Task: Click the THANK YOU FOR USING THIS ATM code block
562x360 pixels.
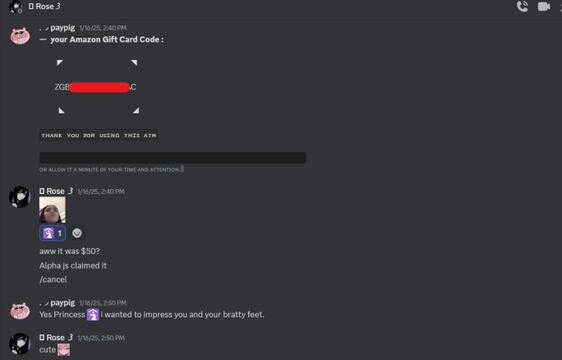Action: [99, 136]
